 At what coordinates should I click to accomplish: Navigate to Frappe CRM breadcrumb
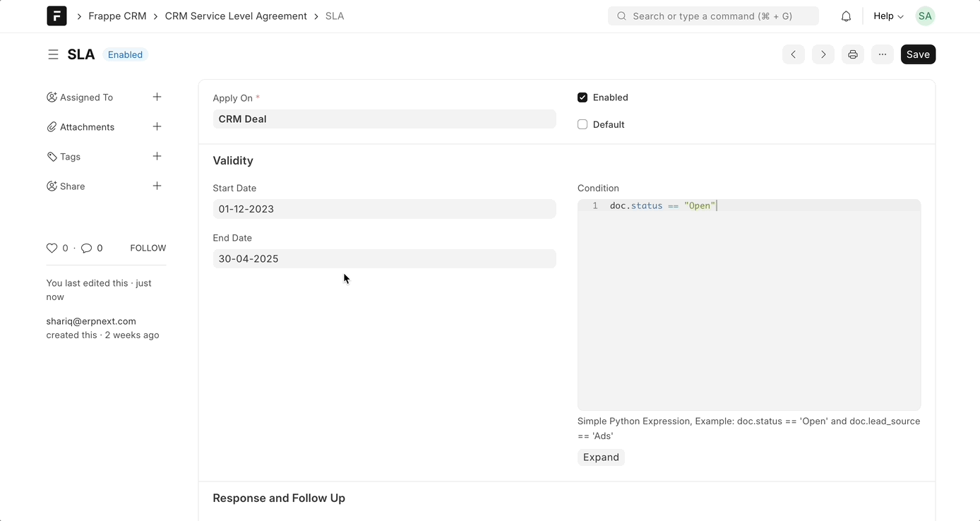tap(117, 16)
